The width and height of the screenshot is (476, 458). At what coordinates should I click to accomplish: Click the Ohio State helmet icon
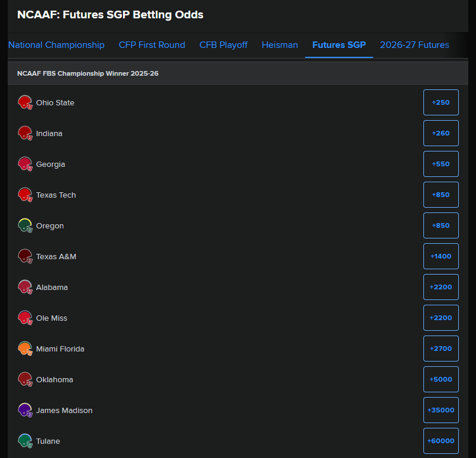pos(25,102)
